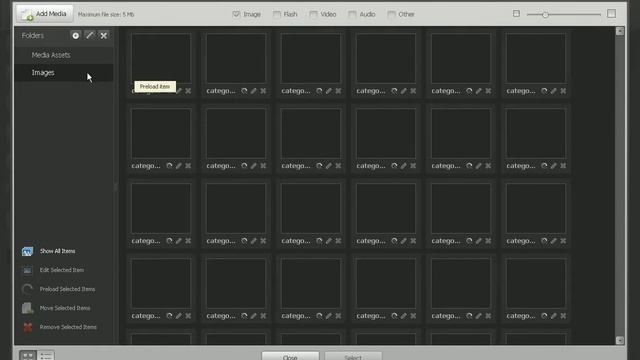Click the Edit Selected Item icon

pos(27,270)
